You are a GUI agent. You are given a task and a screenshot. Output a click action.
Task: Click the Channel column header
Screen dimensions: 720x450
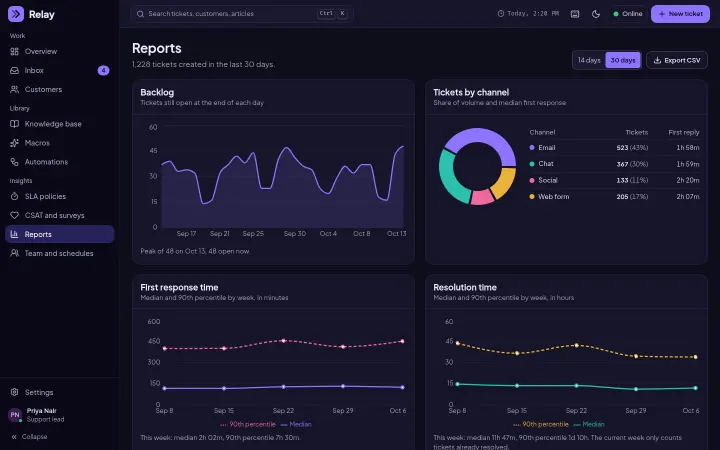pyautogui.click(x=542, y=132)
